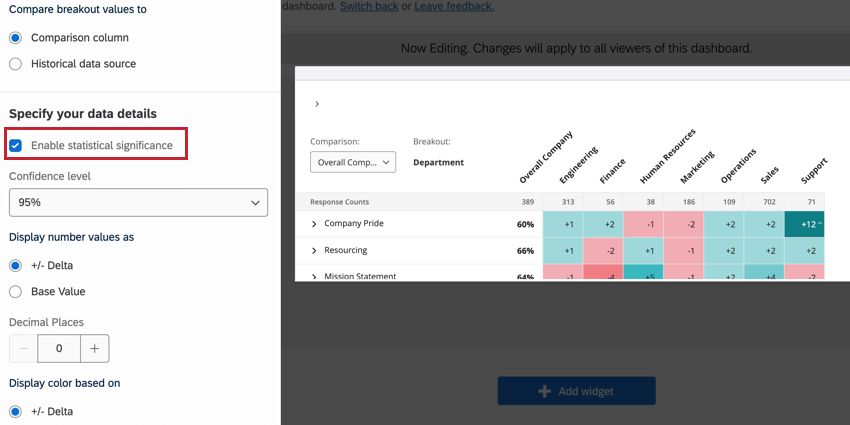Click the Leave feedback link
850x425 pixels.
coord(453,6)
